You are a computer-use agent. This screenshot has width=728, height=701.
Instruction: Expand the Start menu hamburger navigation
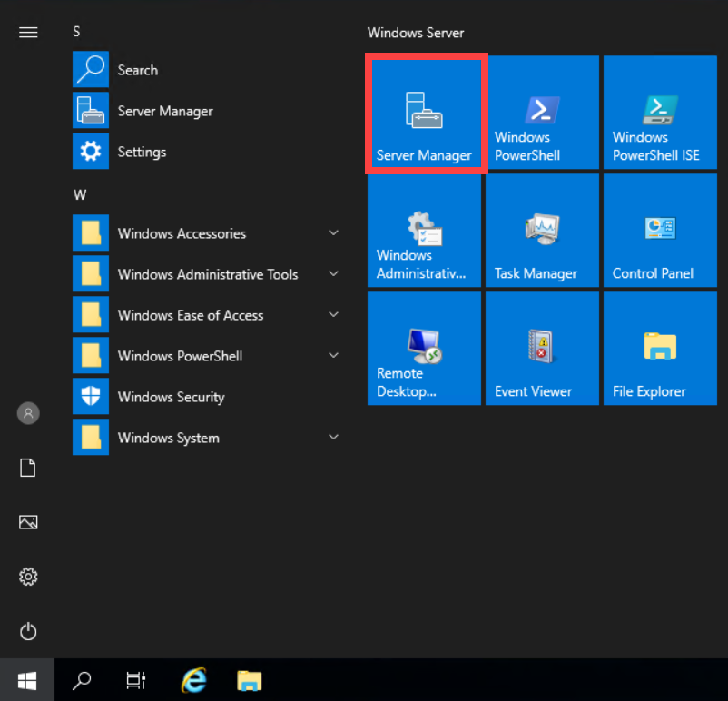[x=28, y=32]
